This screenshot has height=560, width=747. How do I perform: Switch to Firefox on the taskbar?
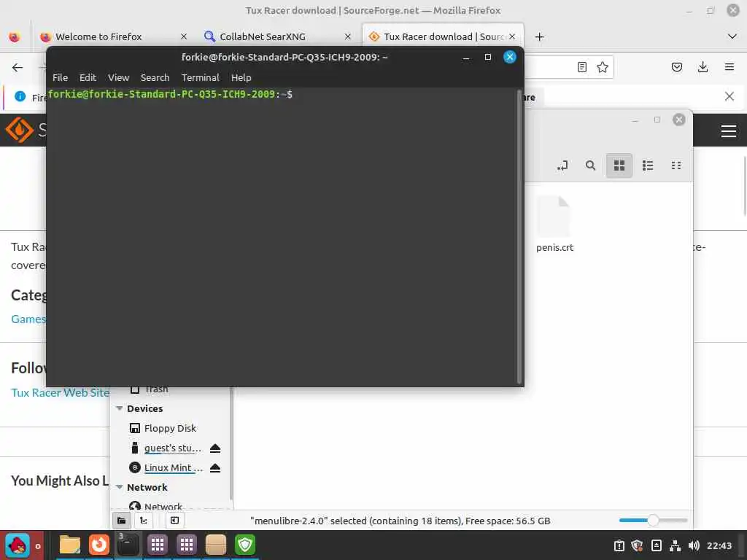coord(99,545)
